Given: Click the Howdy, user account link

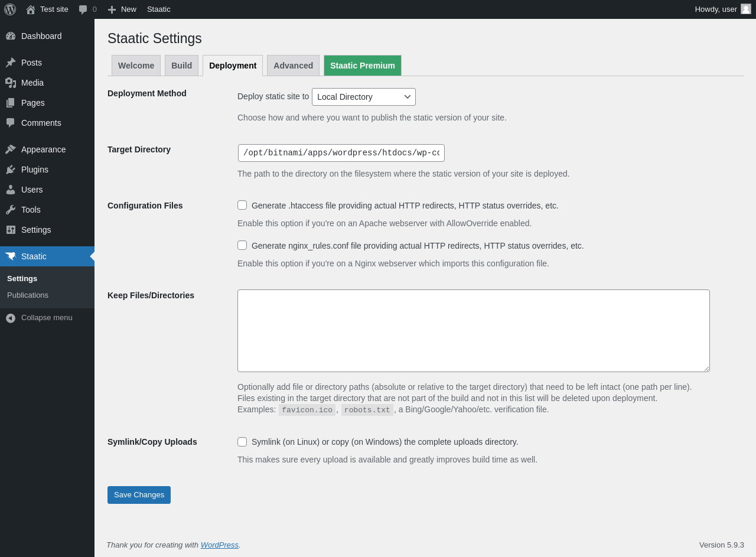Looking at the screenshot, I should (x=716, y=9).
